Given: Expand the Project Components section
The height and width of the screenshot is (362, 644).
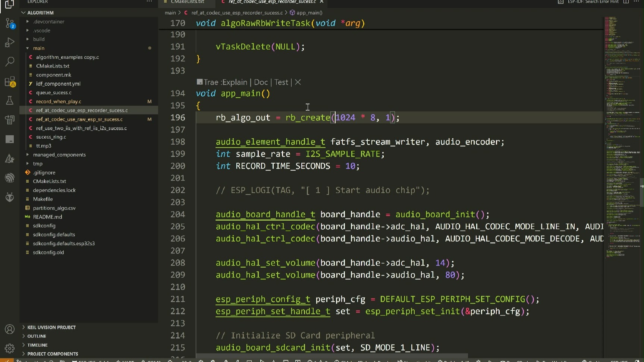Looking at the screenshot, I should pyautogui.click(x=89, y=354).
